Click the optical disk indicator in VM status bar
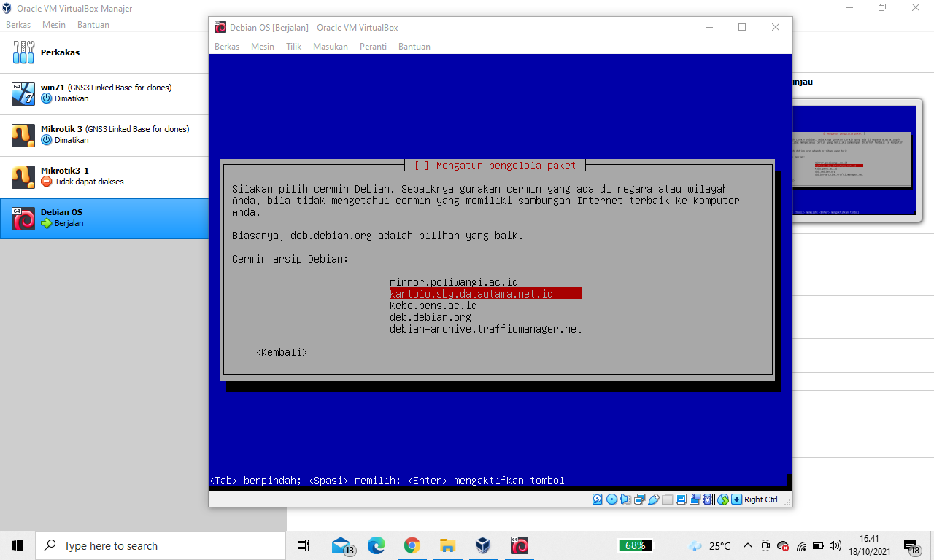Viewport: 934px width, 560px height. (611, 499)
